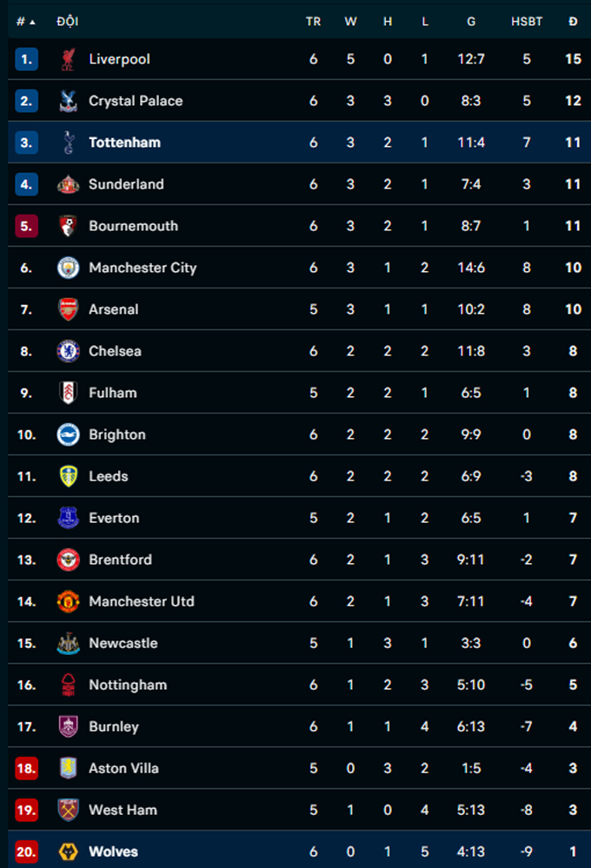Viewport: 591px width, 868px height.
Task: Sort by the HSBT column header
Action: pos(527,22)
